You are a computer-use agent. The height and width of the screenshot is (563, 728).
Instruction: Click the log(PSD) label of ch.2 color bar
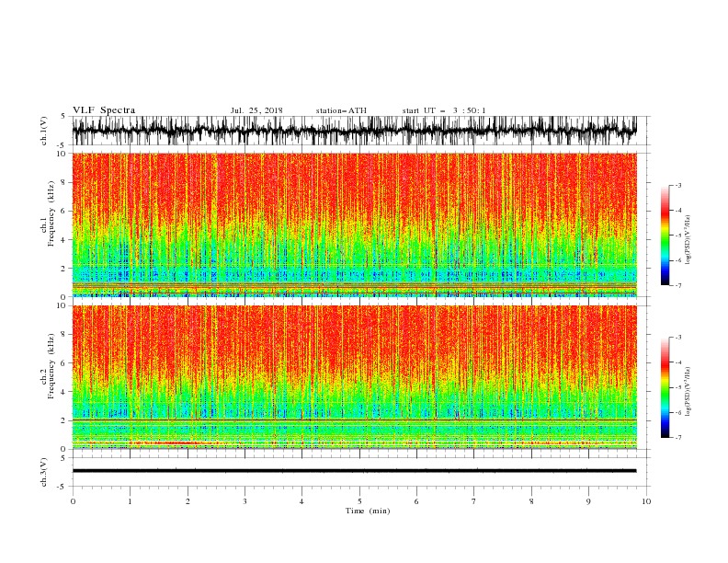(x=688, y=392)
